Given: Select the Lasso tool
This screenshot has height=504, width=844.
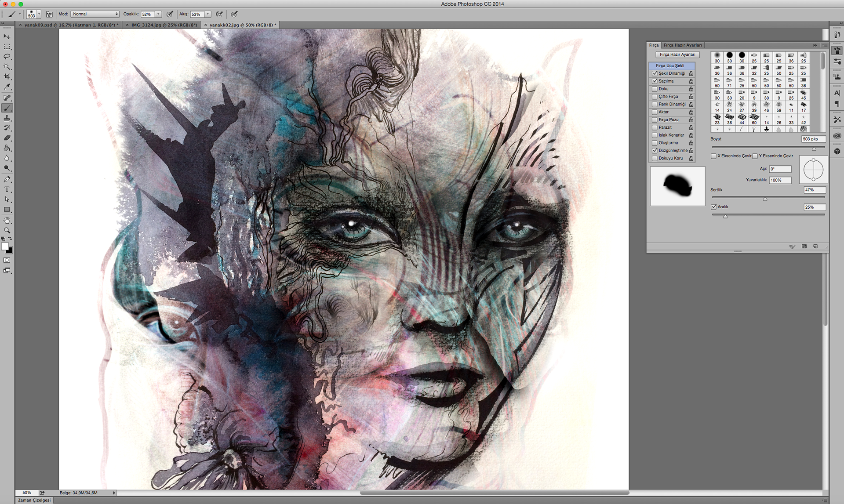Looking at the screenshot, I should tap(7, 57).
